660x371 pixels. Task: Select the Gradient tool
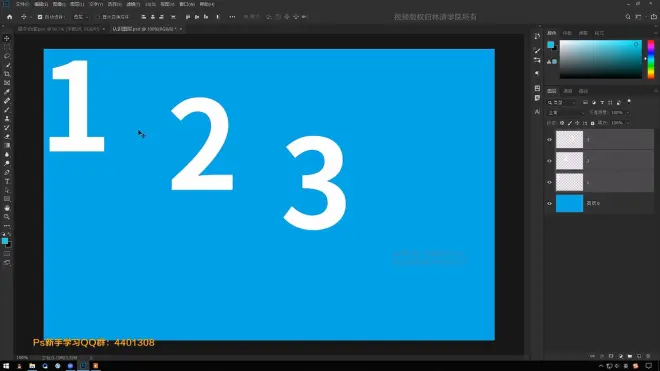point(7,145)
